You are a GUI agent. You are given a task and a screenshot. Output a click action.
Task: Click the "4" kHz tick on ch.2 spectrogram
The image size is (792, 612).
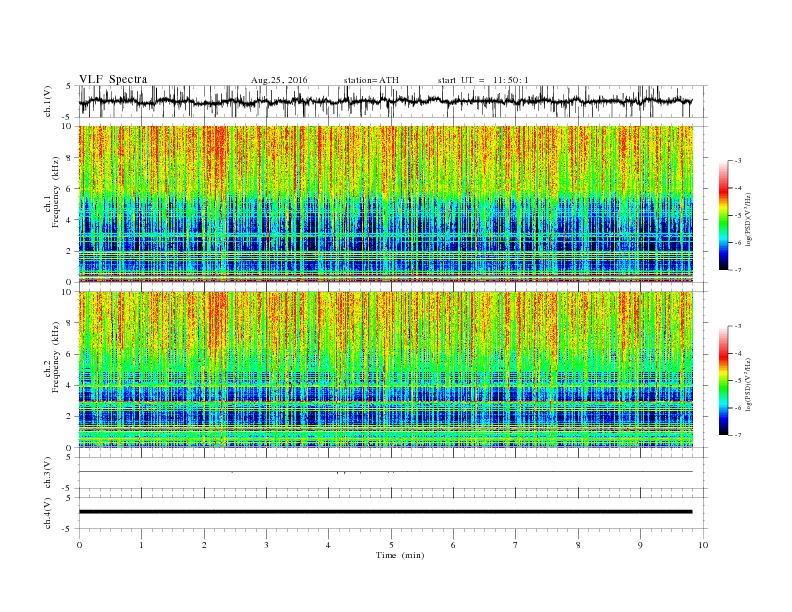coord(69,385)
